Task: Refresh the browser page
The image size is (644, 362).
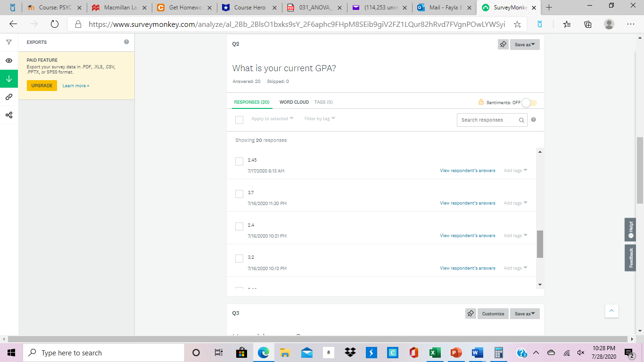Action: (x=54, y=24)
